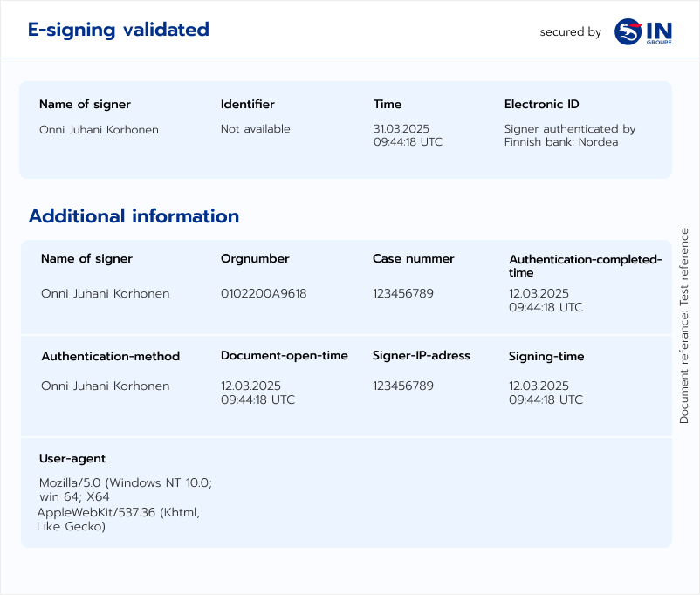The image size is (700, 595).
Task: Select the Nordea bank authentication text
Action: point(569,135)
